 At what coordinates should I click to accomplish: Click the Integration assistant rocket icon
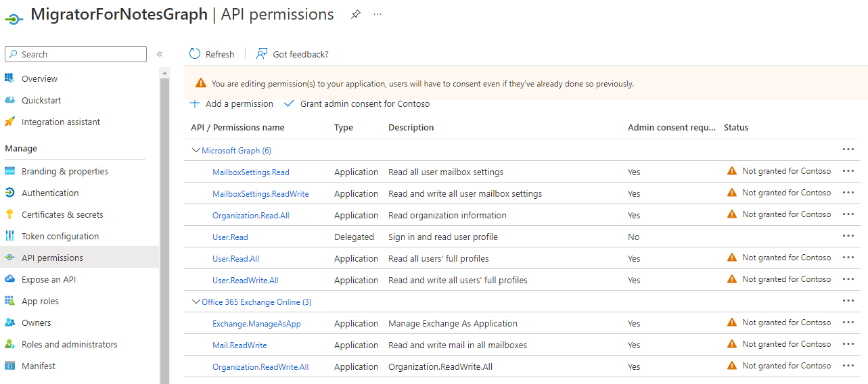pyautogui.click(x=9, y=122)
